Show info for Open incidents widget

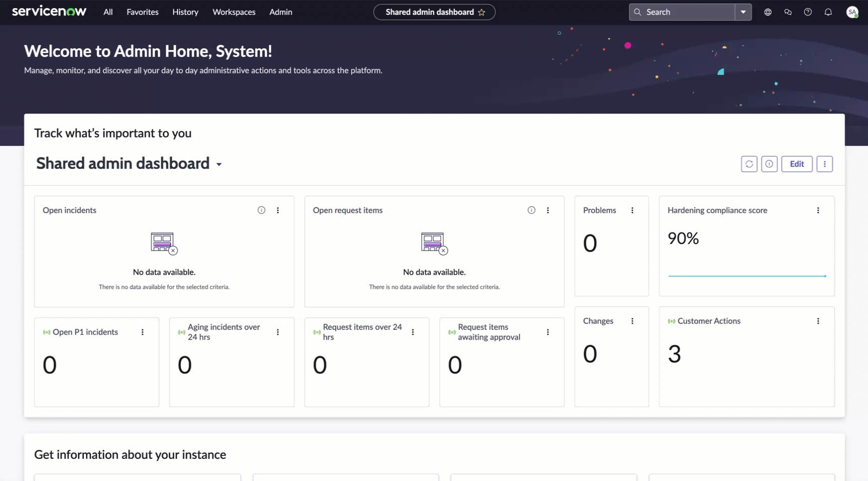262,210
